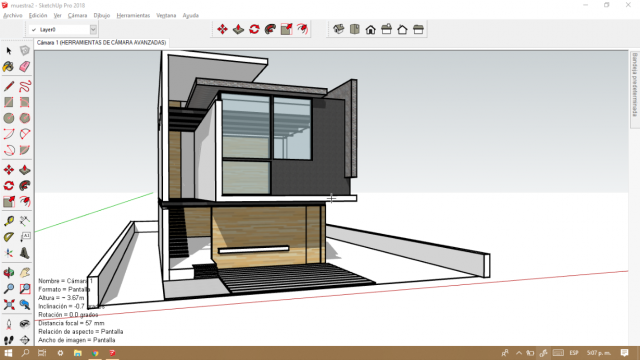Switch to Front view house icon
640x360 pixels.
[x=371, y=29]
